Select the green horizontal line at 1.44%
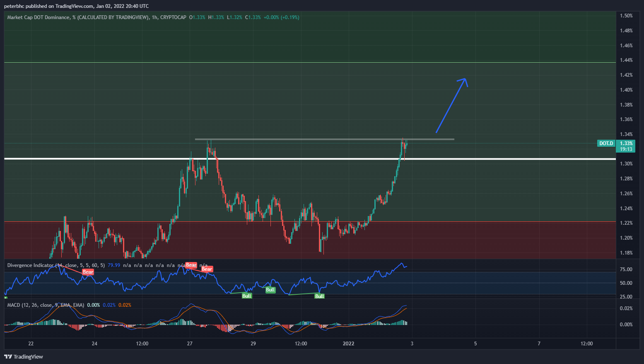 (310, 63)
